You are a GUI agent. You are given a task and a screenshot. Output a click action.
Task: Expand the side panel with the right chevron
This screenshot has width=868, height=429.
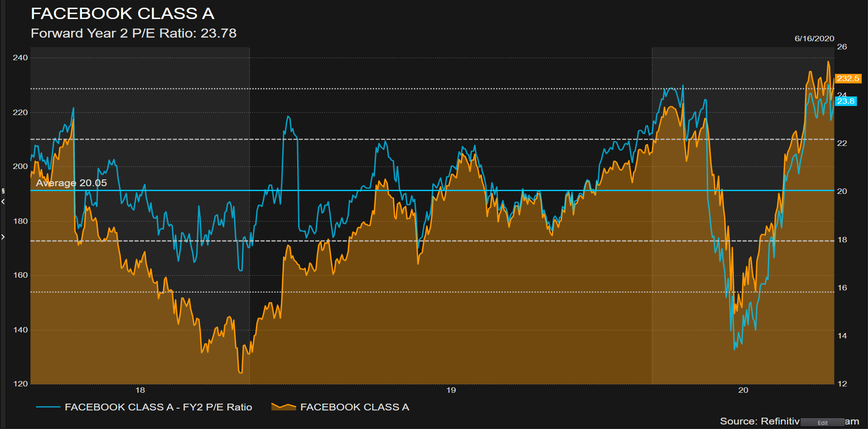[x=3, y=237]
